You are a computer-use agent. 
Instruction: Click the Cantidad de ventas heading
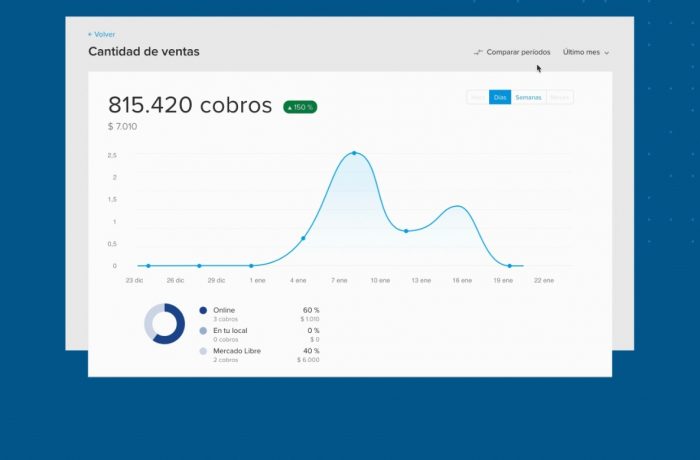[144, 51]
